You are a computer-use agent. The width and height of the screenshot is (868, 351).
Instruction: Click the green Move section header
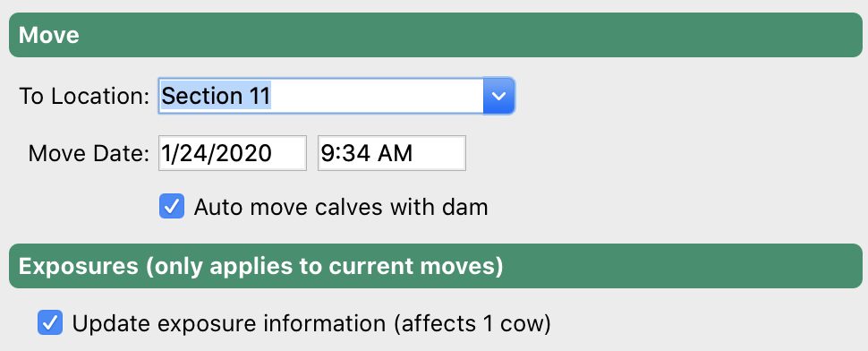tap(436, 35)
